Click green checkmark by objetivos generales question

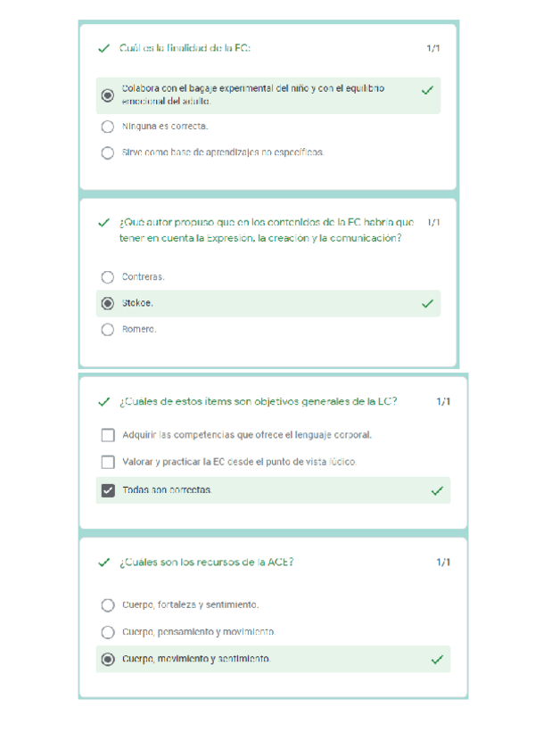(104, 402)
